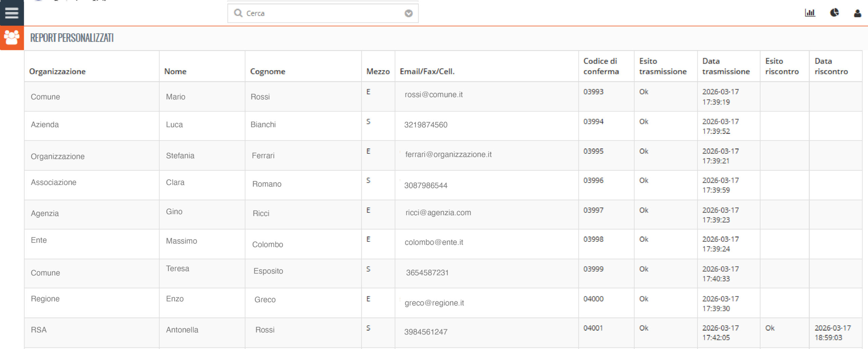Click the Codice di conferma column header
This screenshot has height=349, width=868.
pos(601,66)
